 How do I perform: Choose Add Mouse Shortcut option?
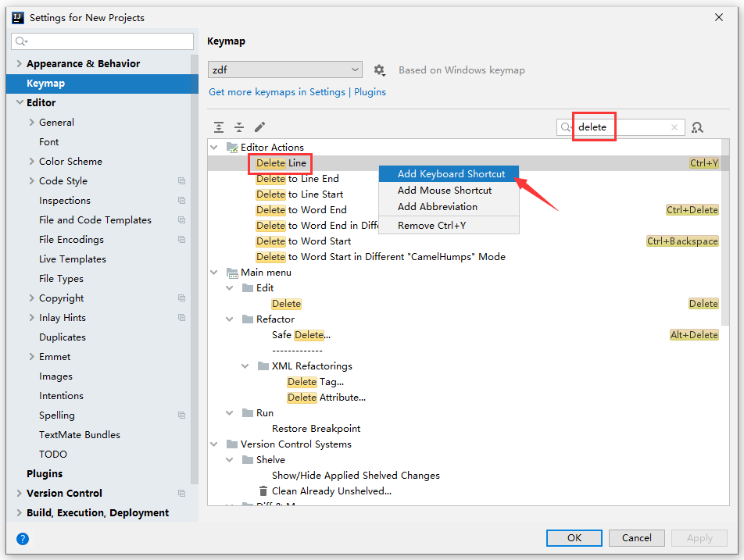click(x=444, y=190)
